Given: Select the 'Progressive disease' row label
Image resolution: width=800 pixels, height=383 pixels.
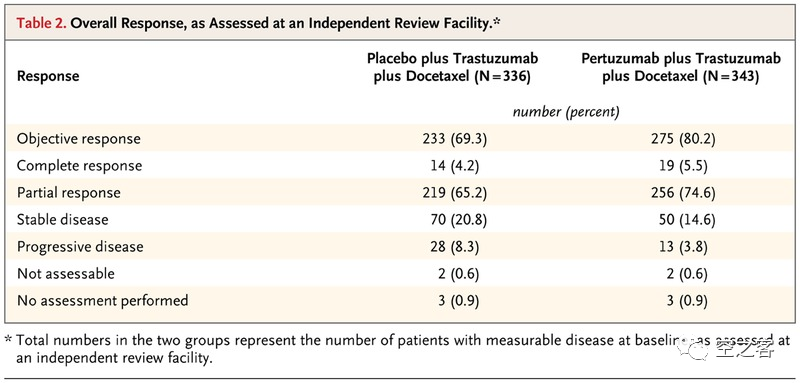Looking at the screenshot, I should pos(80,247).
